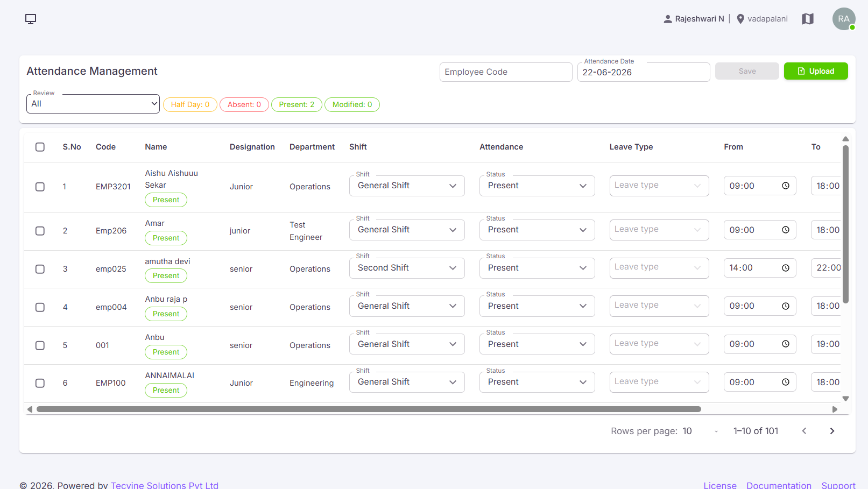Open the Documentation footer link
Image resolution: width=868 pixels, height=489 pixels.
click(x=779, y=485)
